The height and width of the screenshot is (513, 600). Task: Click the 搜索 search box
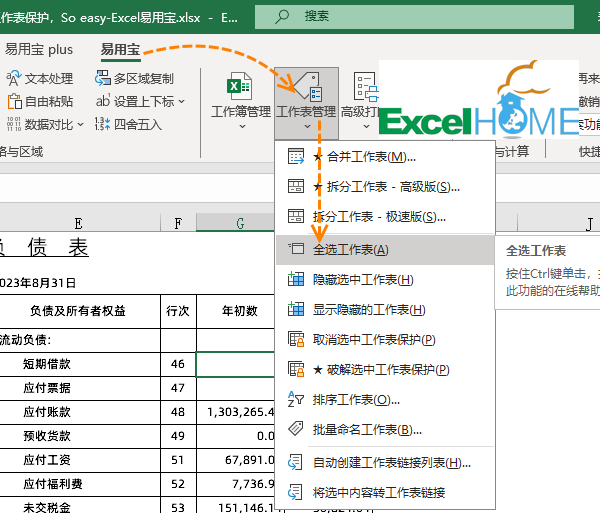click(x=414, y=16)
